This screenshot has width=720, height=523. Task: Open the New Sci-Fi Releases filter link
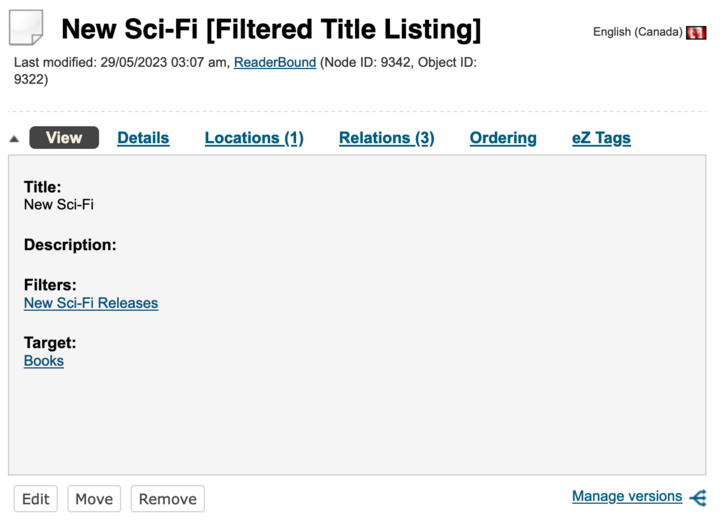(91, 303)
